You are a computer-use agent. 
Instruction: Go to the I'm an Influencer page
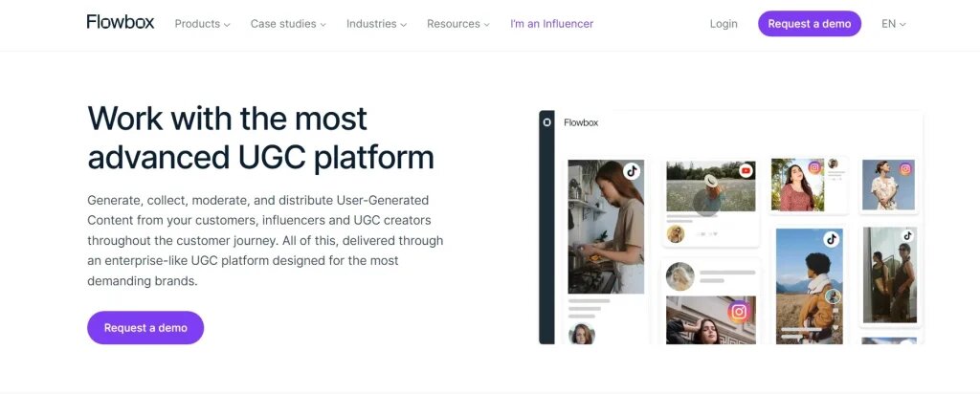tap(552, 24)
